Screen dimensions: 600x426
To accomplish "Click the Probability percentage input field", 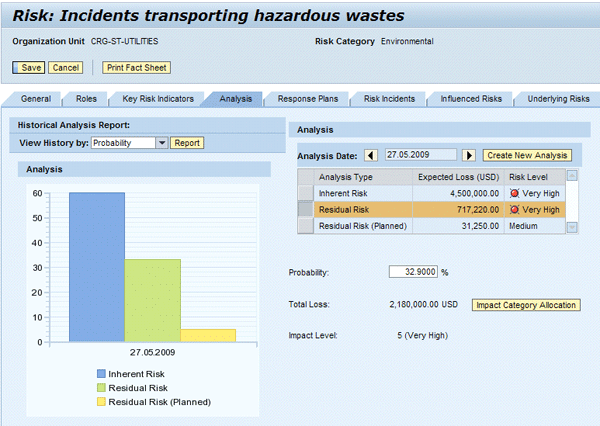I will 412,272.
